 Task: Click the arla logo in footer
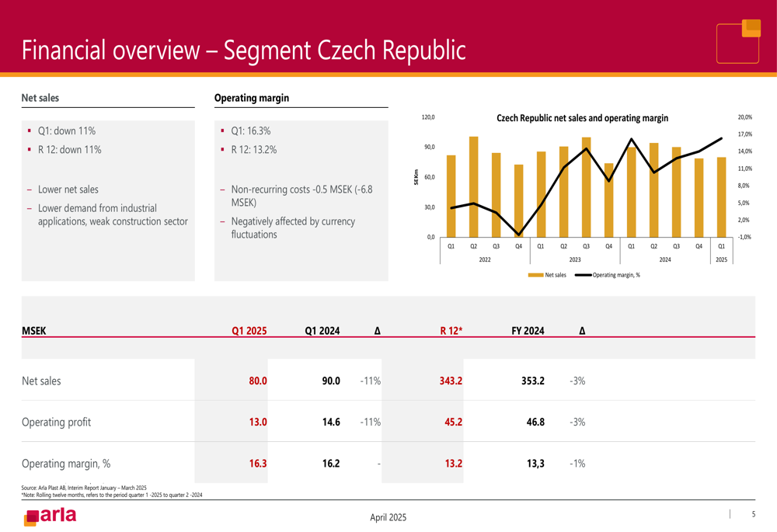click(x=50, y=516)
